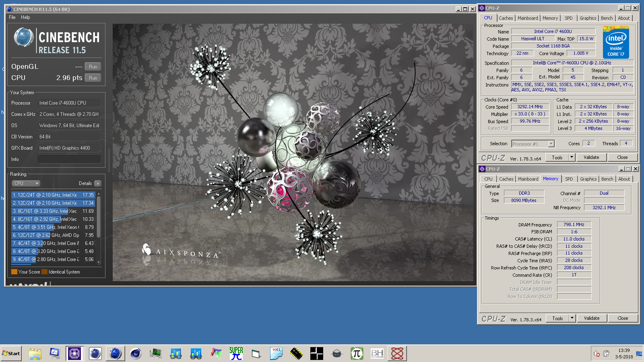644x362 pixels.
Task: Switch to CPU tab in bottom CPU-Z window
Action: click(488, 179)
